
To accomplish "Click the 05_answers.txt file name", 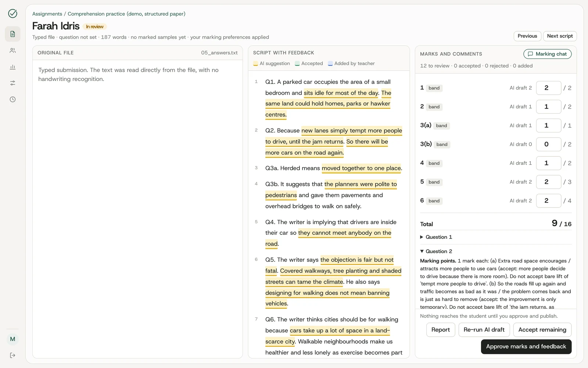I will [x=219, y=53].
